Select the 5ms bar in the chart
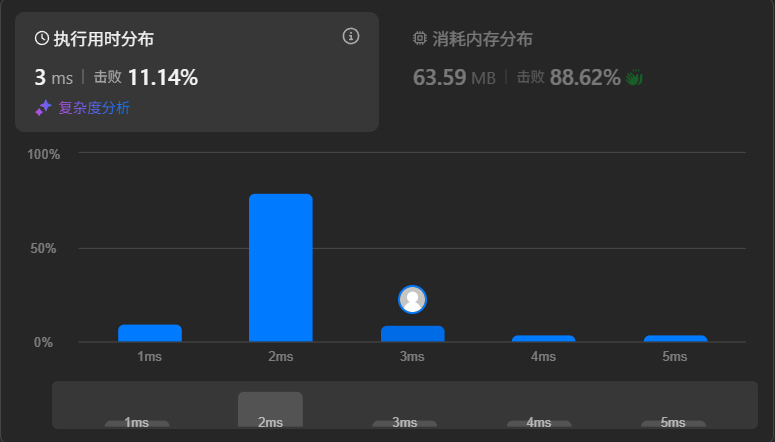Viewport: 775px width, 442px height. pos(676,339)
